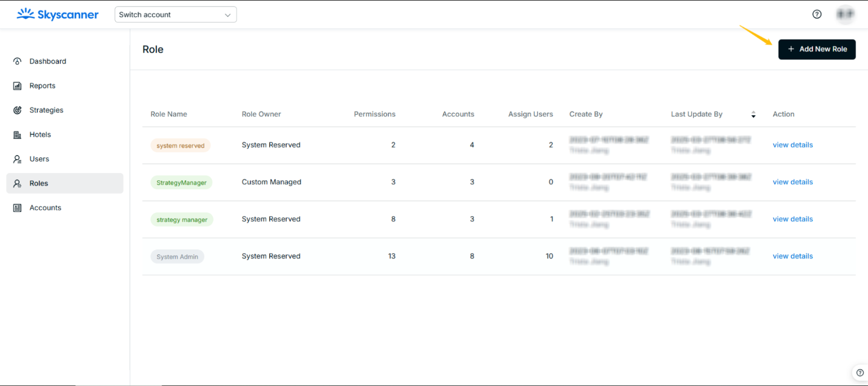View details for strategy manager role
Viewport: 868px width, 386px height.
[793, 219]
